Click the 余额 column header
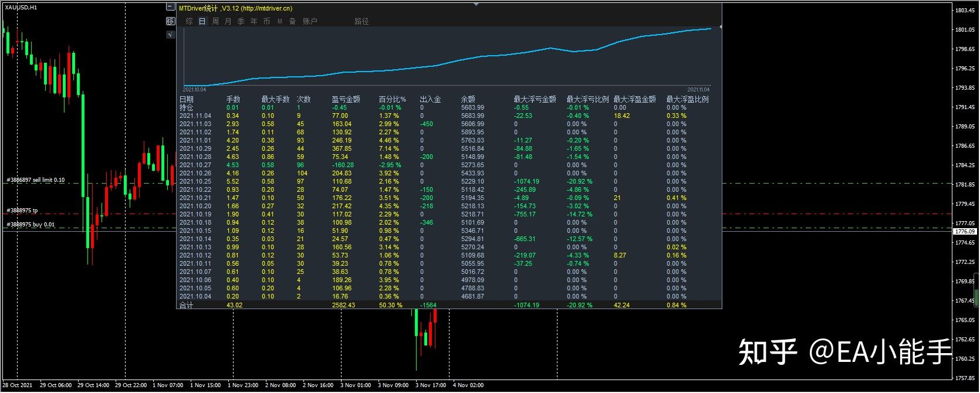 [468, 99]
